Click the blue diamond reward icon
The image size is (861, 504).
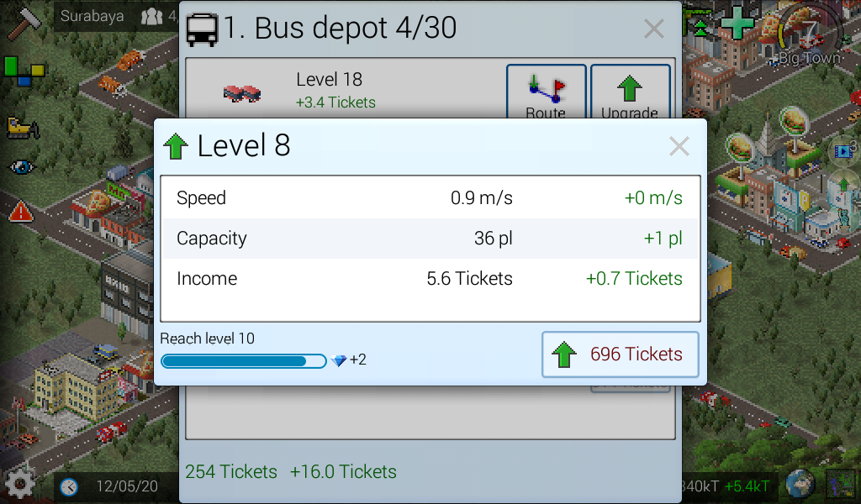pyautogui.click(x=340, y=360)
